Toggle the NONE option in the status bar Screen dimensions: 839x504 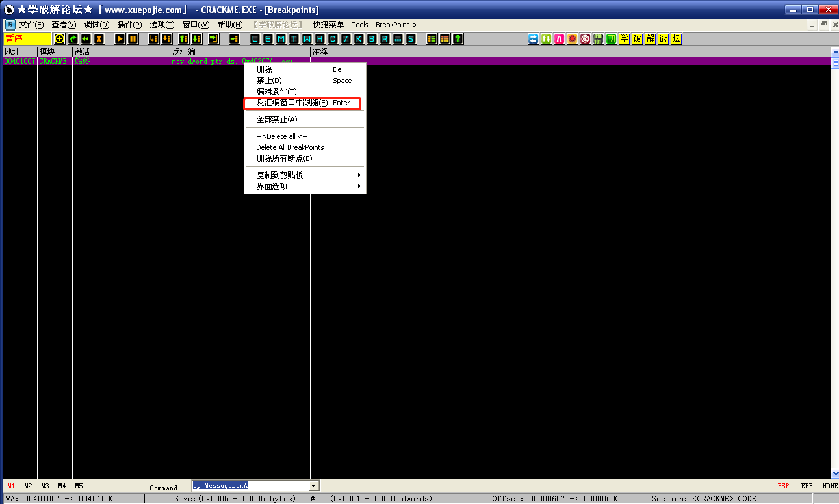tap(830, 486)
